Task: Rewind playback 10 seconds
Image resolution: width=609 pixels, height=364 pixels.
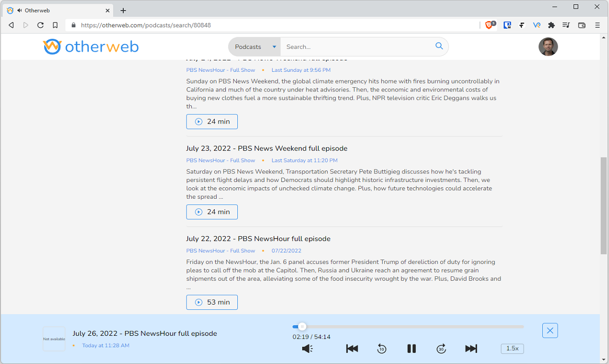Action: pos(382,349)
